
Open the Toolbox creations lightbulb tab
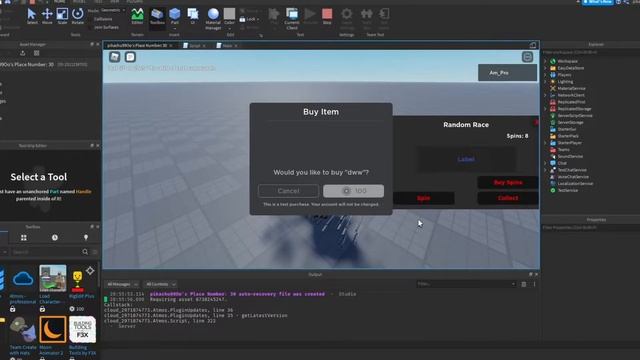[x=86, y=238]
